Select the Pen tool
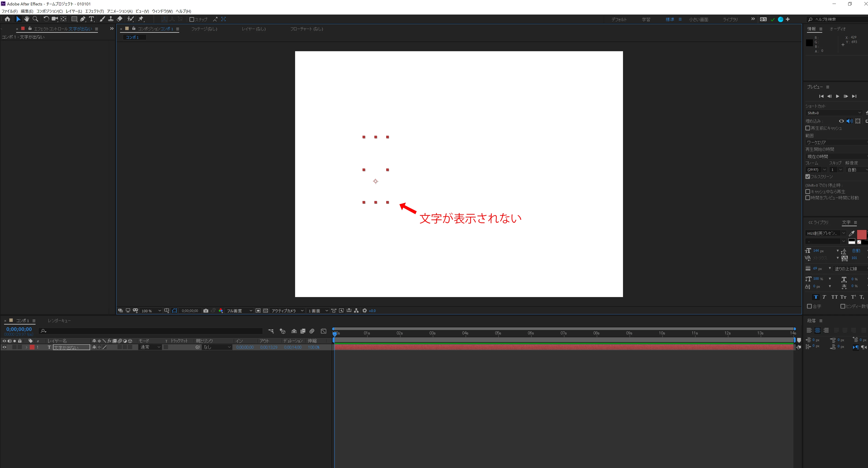868x468 pixels. click(83, 19)
